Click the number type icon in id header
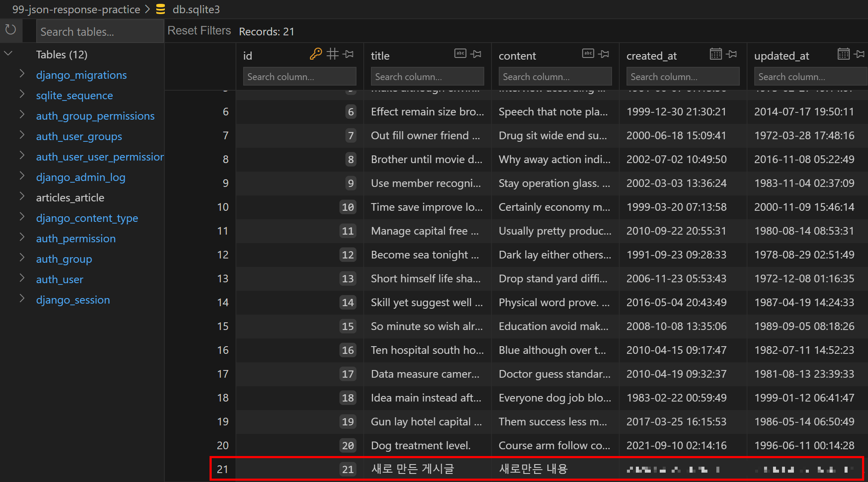The height and width of the screenshot is (482, 868). 333,54
